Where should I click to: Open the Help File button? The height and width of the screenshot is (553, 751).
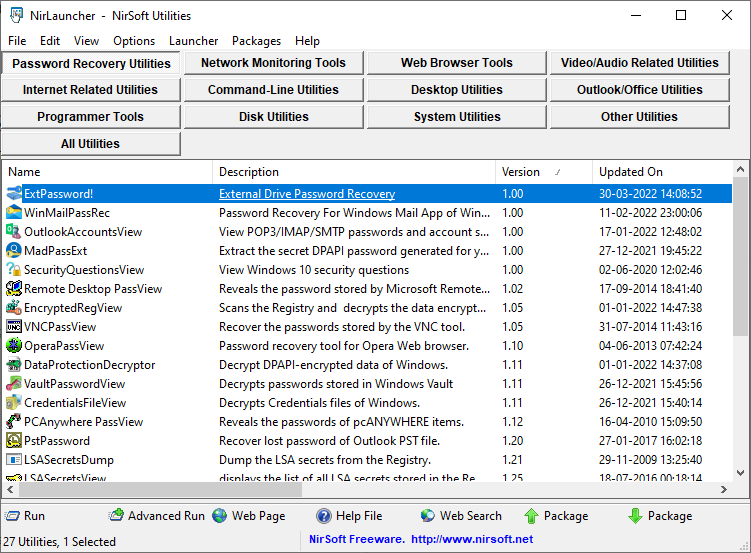pos(324,516)
